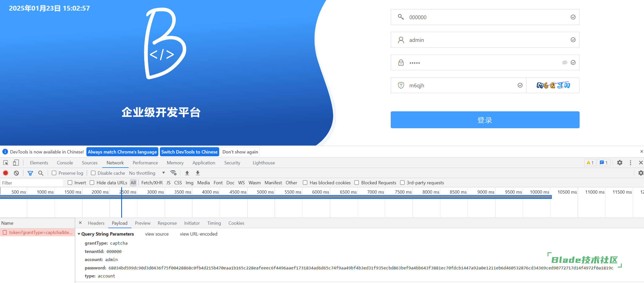Viewport: 644px width, 283px height.
Task: Click the network Filter text box
Action: (x=32, y=183)
